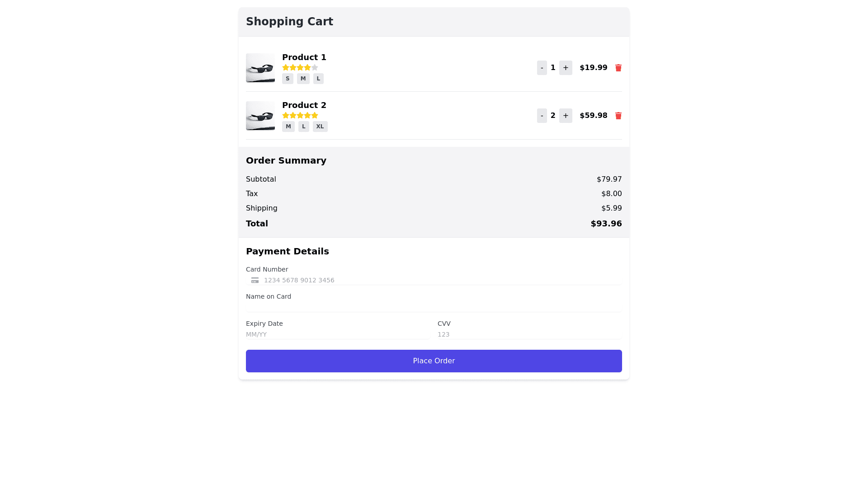868x488 pixels.
Task: Select size XL for Product 2
Action: 320,127
